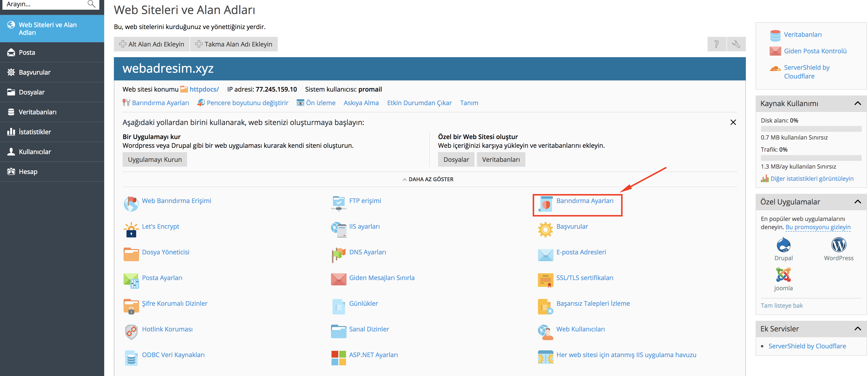Click the search magnifier icon
The image size is (868, 376).
click(x=91, y=4)
